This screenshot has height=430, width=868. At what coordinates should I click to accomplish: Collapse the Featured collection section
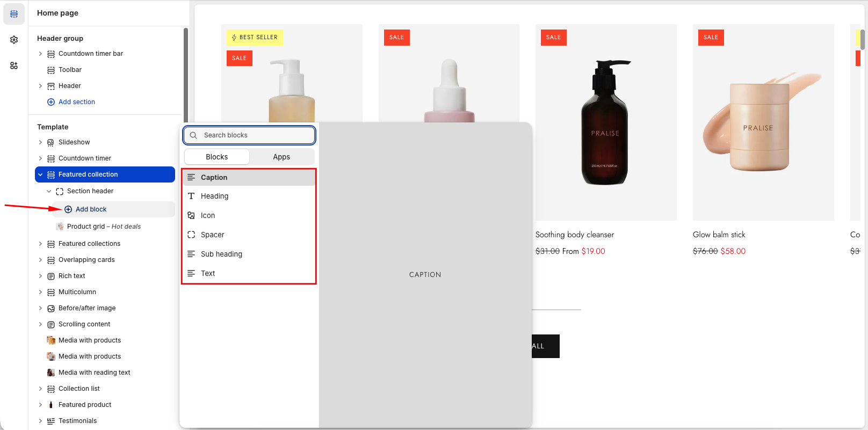point(40,174)
